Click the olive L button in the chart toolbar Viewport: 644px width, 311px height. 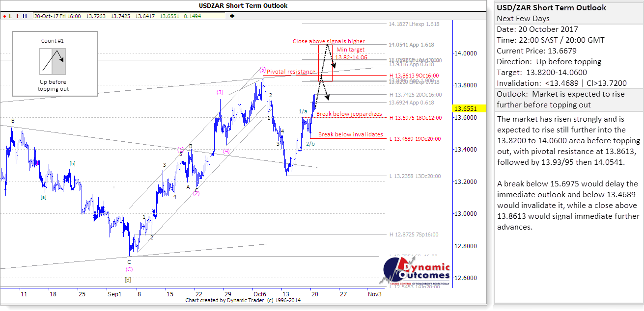(x=11, y=16)
